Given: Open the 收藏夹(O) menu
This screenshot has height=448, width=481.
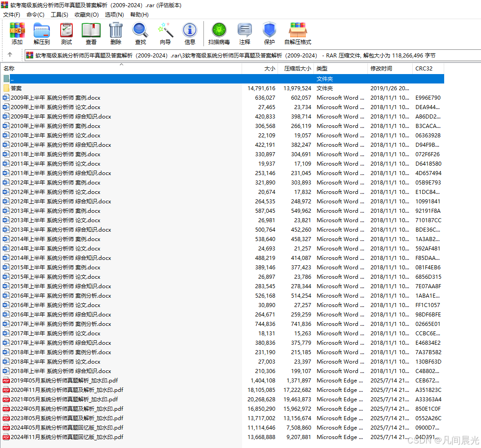Looking at the screenshot, I should [87, 15].
